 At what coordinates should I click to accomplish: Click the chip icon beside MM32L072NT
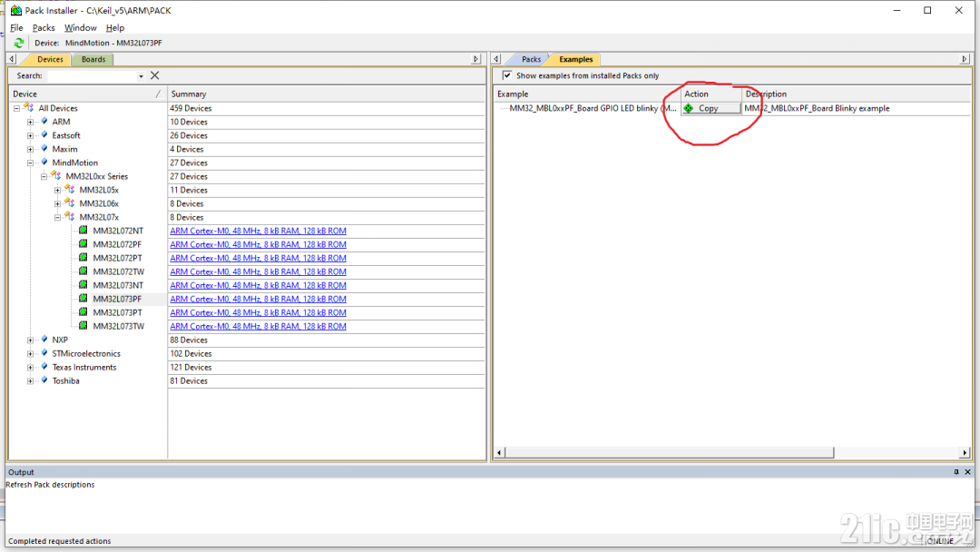pyautogui.click(x=83, y=230)
